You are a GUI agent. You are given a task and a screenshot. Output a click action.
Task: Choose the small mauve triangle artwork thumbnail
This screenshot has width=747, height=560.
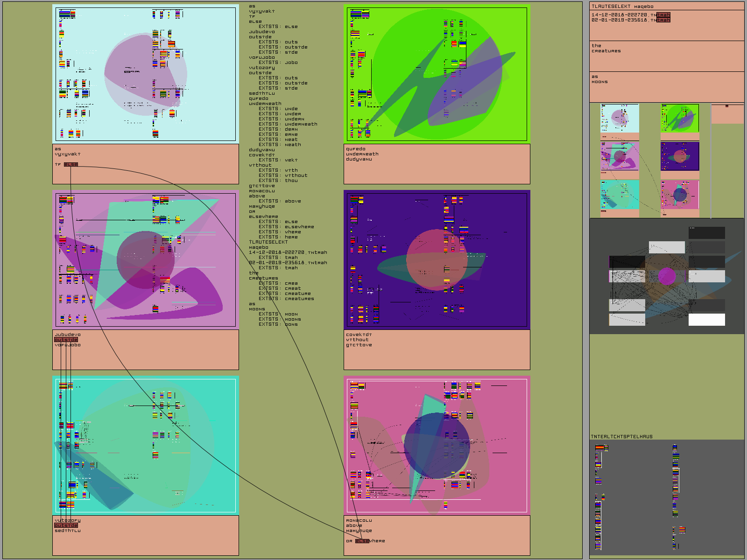point(620,156)
